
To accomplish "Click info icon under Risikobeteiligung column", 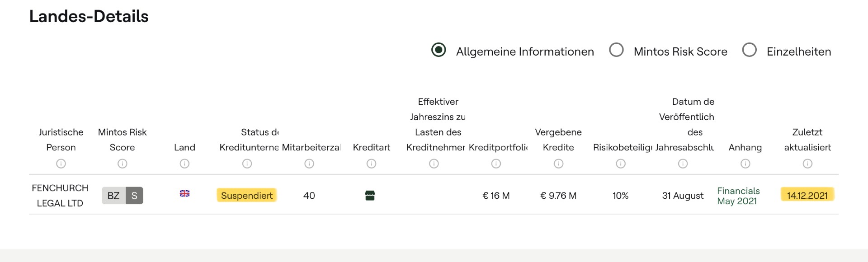I will click(621, 164).
